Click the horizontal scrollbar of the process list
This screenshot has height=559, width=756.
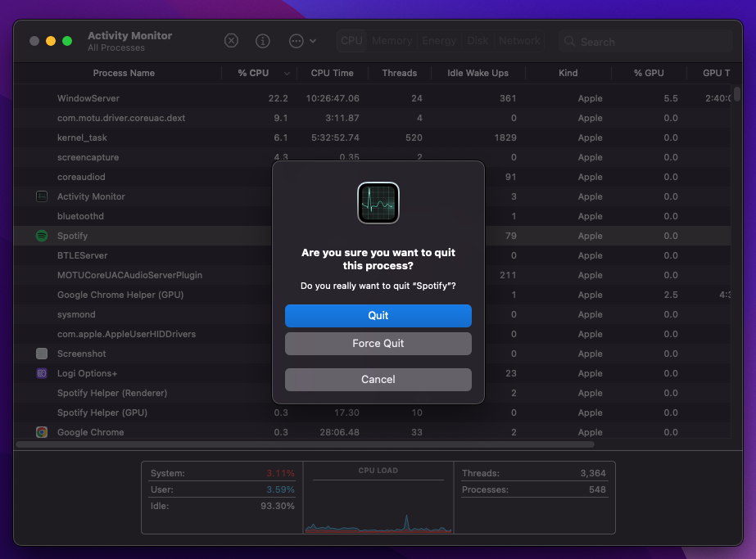(x=306, y=444)
